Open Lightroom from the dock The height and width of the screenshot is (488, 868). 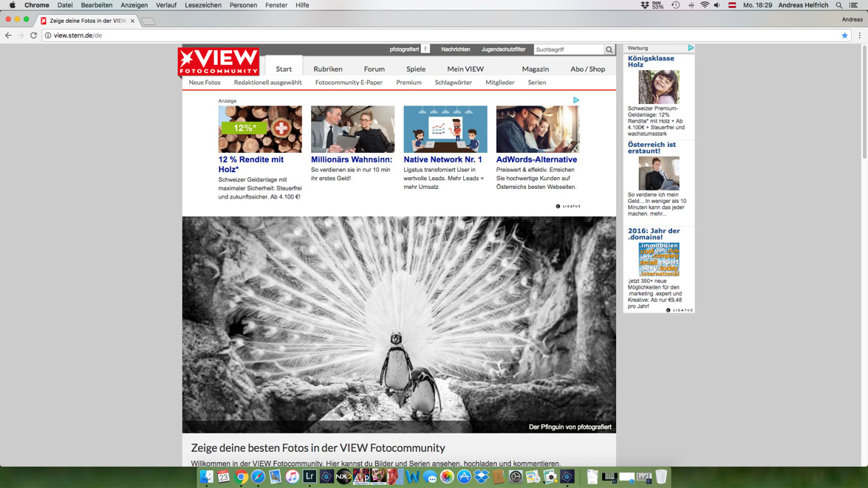click(x=310, y=476)
